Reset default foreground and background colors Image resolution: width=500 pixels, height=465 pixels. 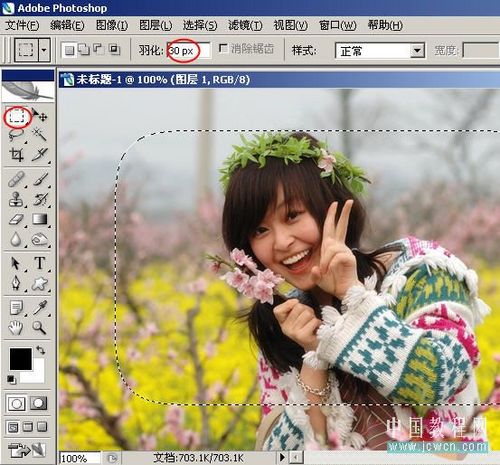[x=11, y=379]
